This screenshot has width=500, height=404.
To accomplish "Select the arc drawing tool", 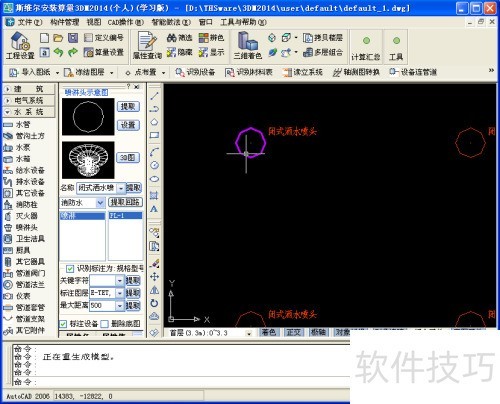I will coord(154,152).
